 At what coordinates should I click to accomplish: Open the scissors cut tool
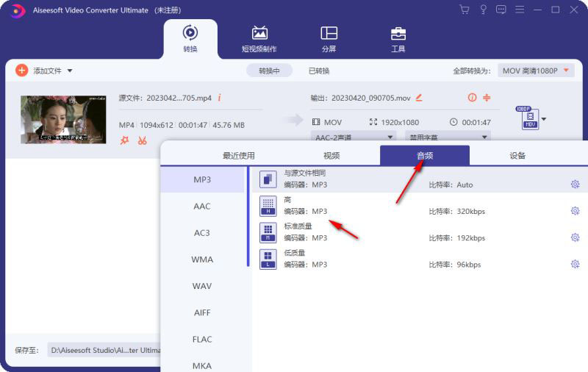142,140
